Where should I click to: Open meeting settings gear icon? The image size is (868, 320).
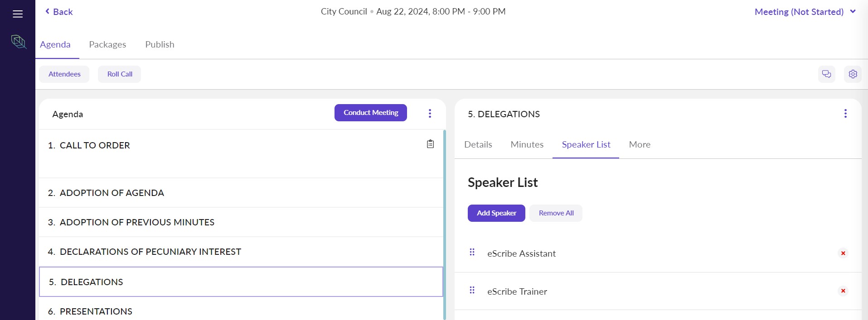(853, 74)
